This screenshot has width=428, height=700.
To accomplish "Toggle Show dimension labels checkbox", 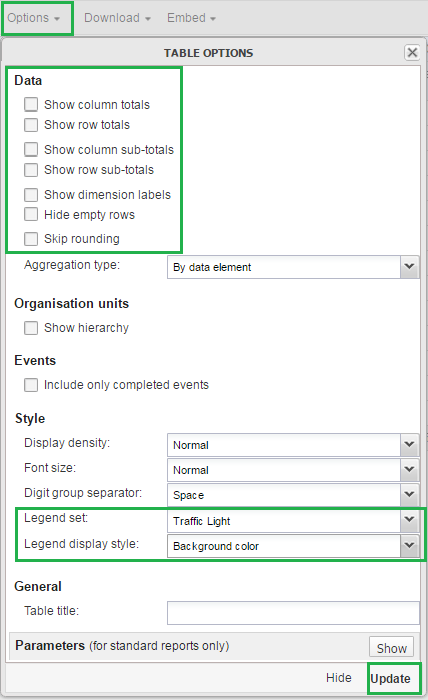I will click(31, 195).
